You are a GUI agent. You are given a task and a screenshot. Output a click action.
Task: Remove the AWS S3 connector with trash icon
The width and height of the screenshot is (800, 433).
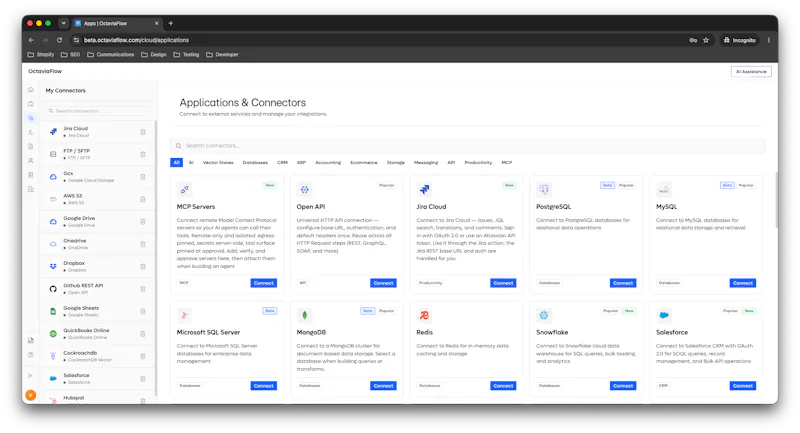[143, 199]
